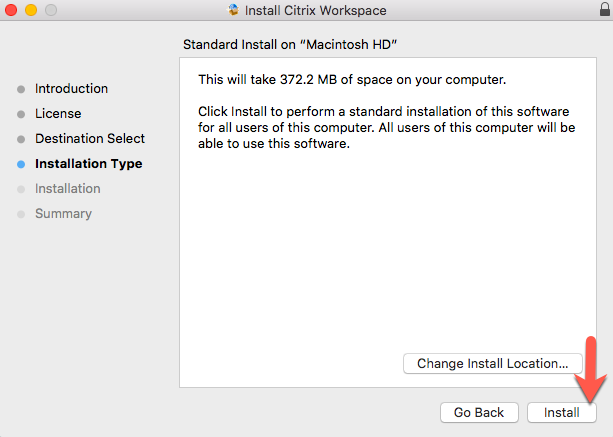613x437 pixels.
Task: Click the Install button
Action: point(561,412)
